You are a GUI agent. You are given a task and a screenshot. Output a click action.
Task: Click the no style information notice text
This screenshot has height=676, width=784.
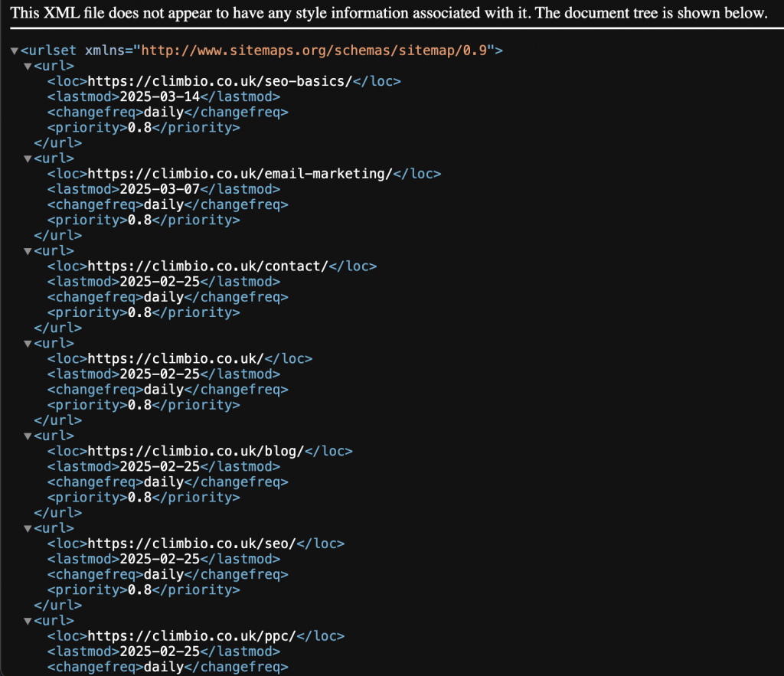pos(387,13)
